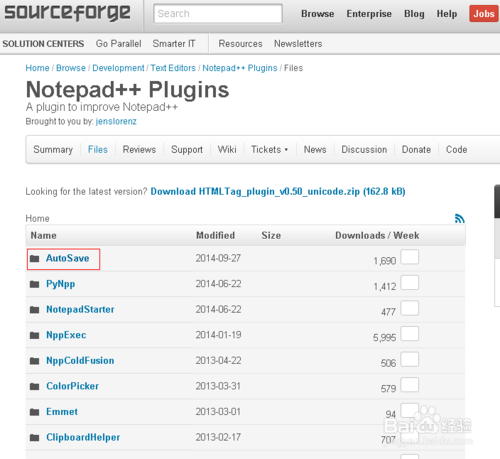The width and height of the screenshot is (500, 459).
Task: Click the ColorPicker folder icon
Action: [35, 386]
